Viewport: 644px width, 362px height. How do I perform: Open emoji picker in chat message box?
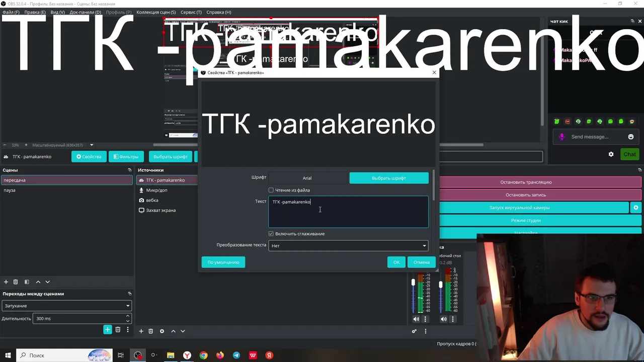[631, 137]
